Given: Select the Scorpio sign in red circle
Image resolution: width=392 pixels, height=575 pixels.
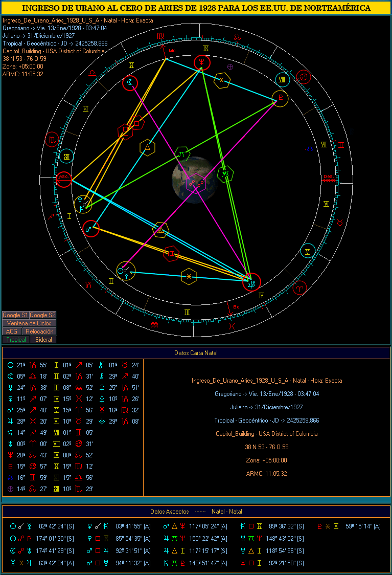Looking at the screenshot, I should 52,139.
